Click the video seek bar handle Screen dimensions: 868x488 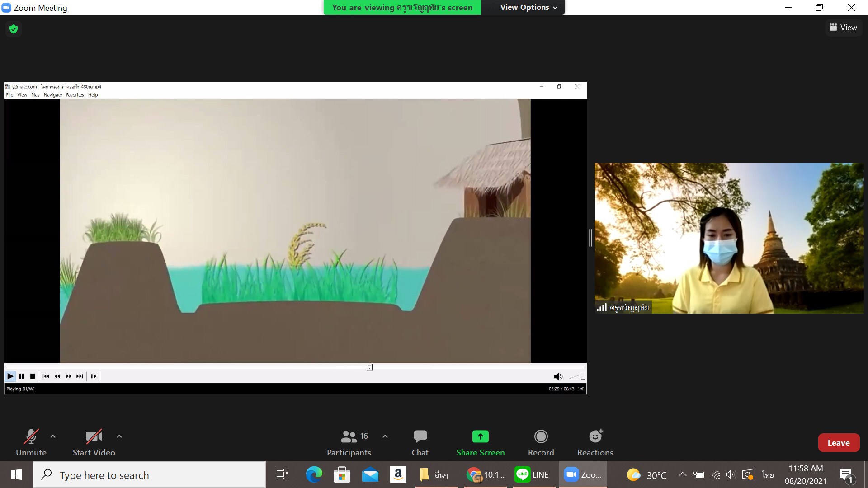[x=369, y=367]
